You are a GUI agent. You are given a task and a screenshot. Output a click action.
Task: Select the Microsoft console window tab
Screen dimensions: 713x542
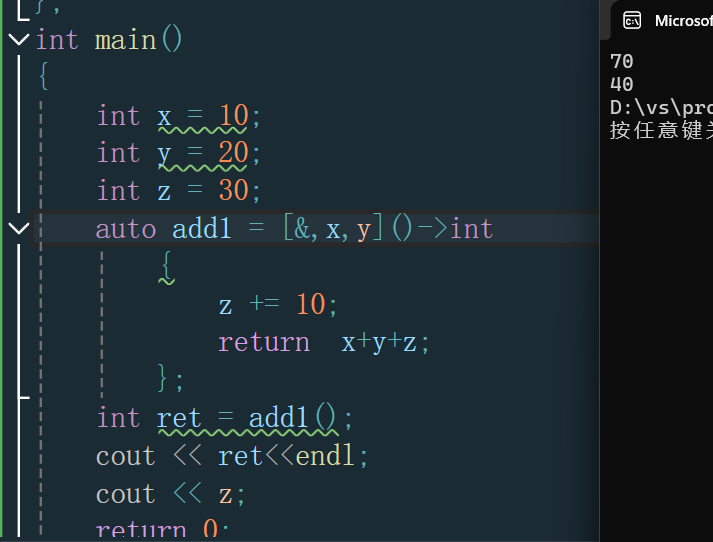pyautogui.click(x=662, y=20)
